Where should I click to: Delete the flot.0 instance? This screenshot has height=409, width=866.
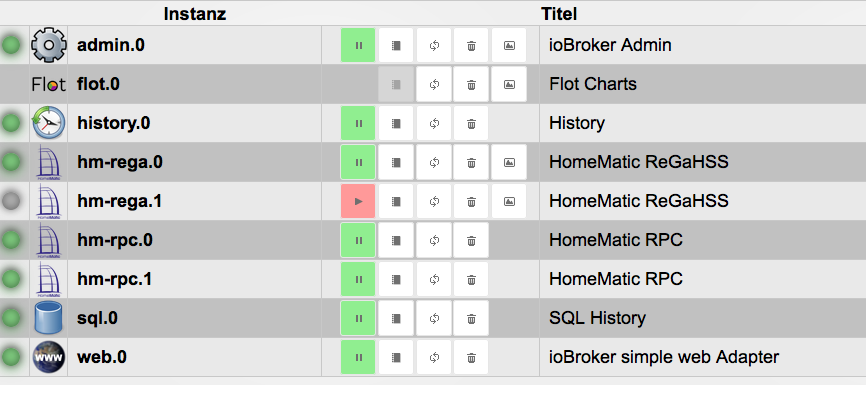(x=471, y=84)
